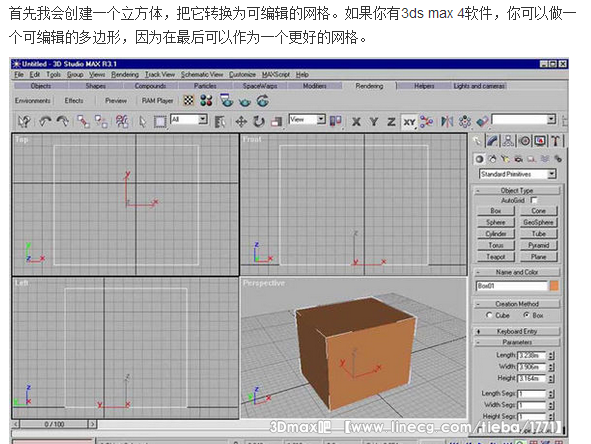Restrict to Y axis
591x444 pixels.
(x=374, y=121)
